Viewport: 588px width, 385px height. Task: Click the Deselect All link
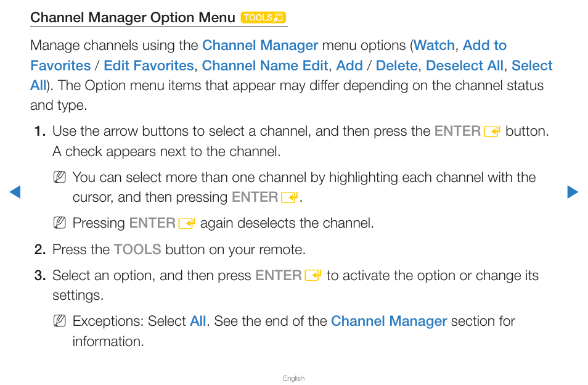point(464,65)
